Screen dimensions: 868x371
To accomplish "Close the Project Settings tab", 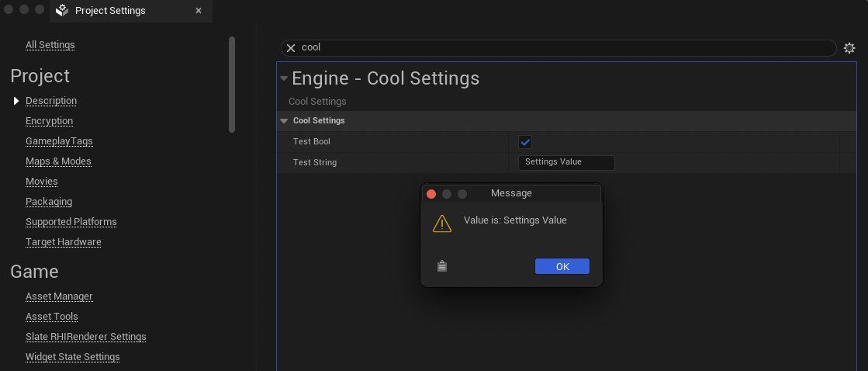I will (x=198, y=11).
